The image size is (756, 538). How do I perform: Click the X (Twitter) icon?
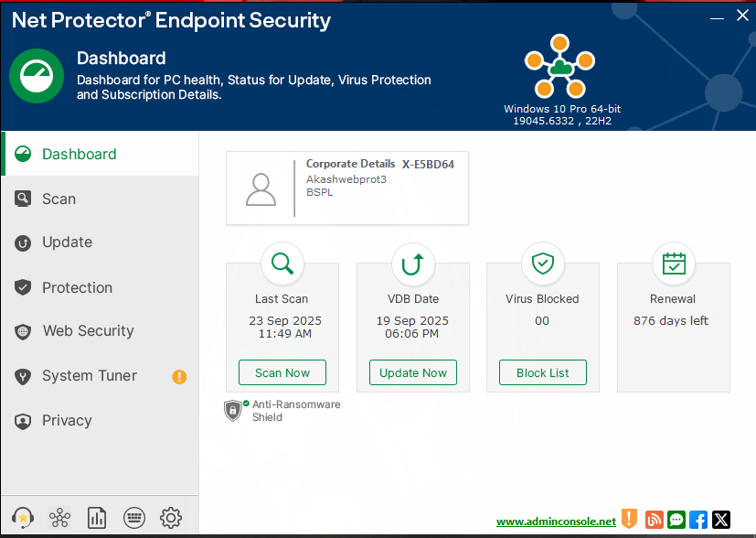point(721,520)
